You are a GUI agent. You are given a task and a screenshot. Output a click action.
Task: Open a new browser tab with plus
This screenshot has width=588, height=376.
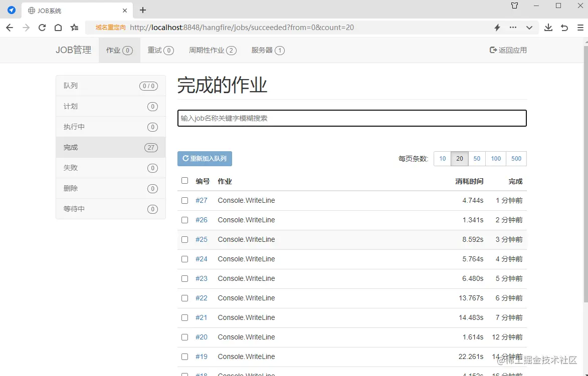tap(143, 10)
